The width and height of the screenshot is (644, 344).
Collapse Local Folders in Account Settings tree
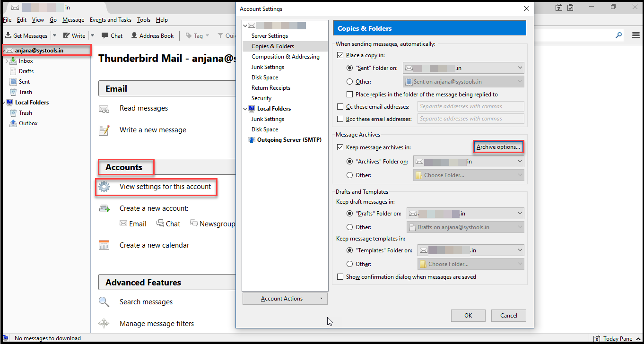[x=245, y=109]
